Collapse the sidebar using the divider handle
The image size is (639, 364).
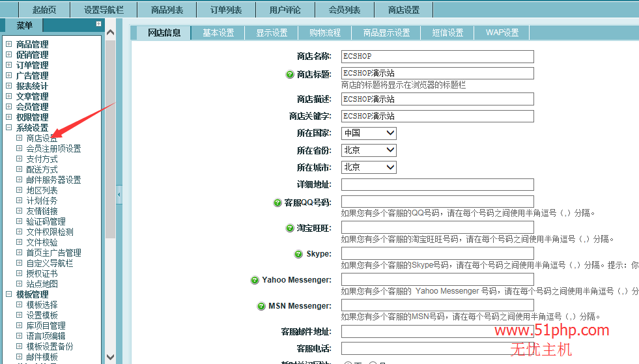[x=119, y=194]
